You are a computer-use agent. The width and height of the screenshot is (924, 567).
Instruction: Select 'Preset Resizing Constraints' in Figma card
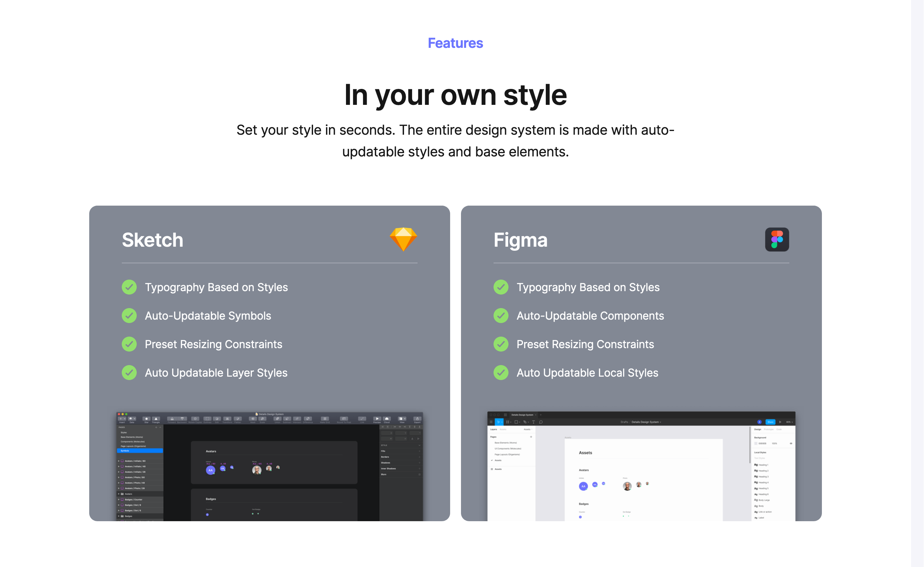tap(585, 344)
